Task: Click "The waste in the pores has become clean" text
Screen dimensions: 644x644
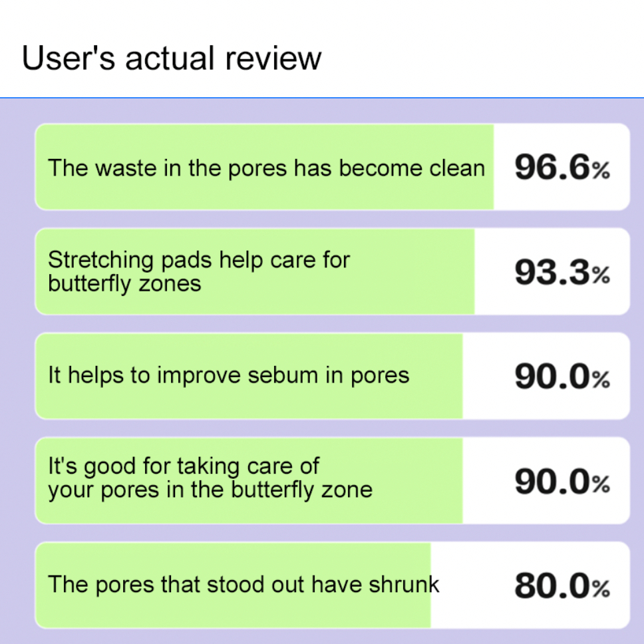Action: 267,168
